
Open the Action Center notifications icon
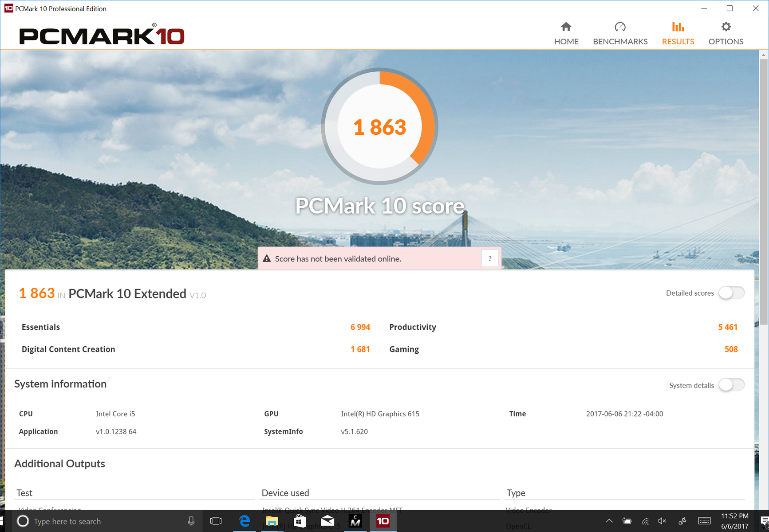(x=764, y=521)
